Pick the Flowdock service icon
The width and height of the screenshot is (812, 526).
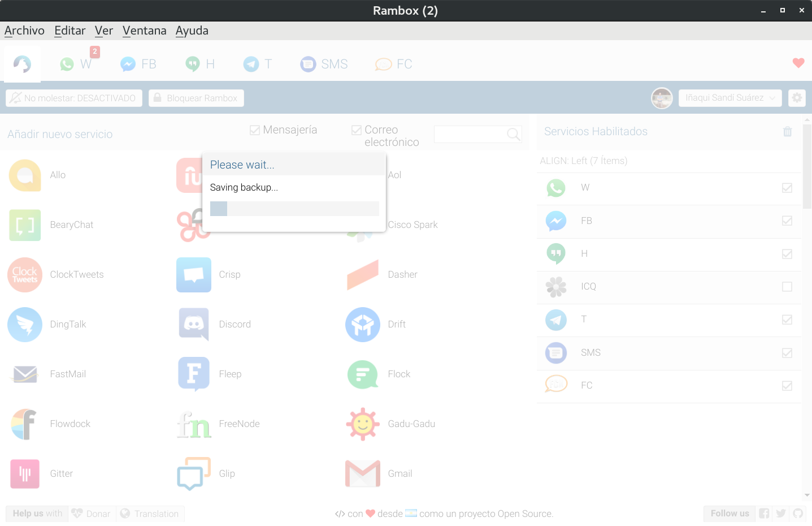(x=25, y=424)
